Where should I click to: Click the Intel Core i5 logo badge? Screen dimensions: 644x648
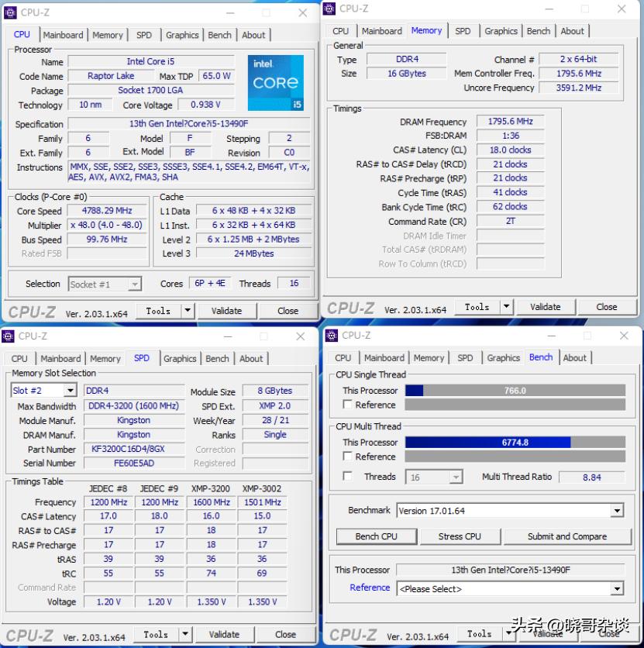[x=275, y=82]
